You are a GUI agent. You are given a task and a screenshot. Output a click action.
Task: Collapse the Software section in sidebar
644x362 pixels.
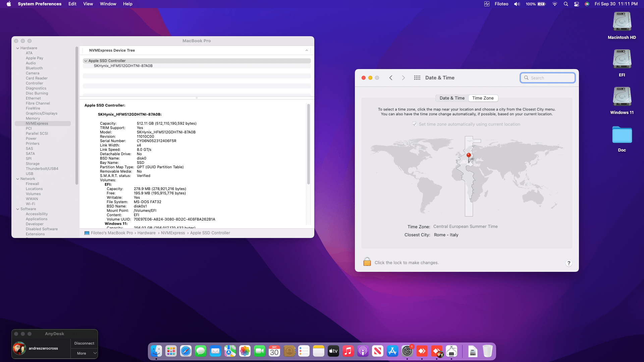coord(18,209)
